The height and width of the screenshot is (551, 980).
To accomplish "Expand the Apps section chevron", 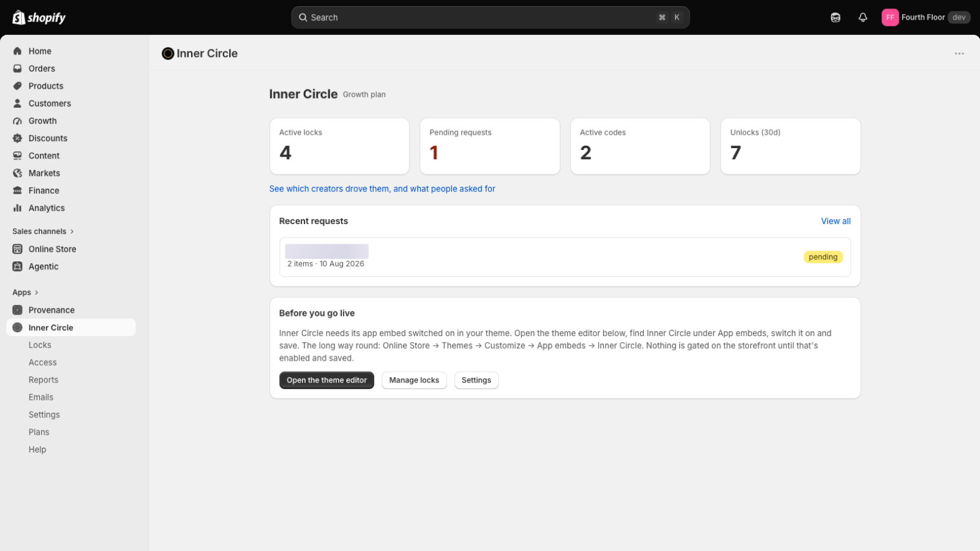I will pyautogui.click(x=36, y=293).
